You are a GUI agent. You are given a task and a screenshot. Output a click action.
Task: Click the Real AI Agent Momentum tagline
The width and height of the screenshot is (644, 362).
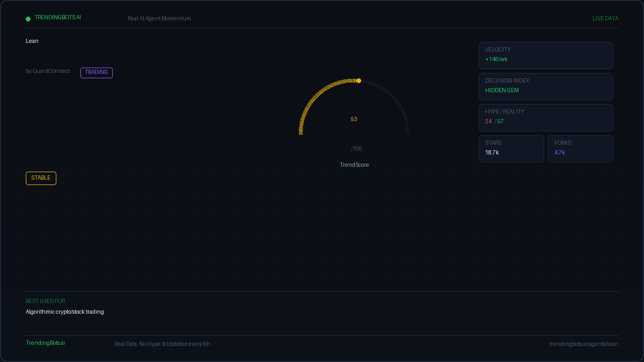(159, 19)
